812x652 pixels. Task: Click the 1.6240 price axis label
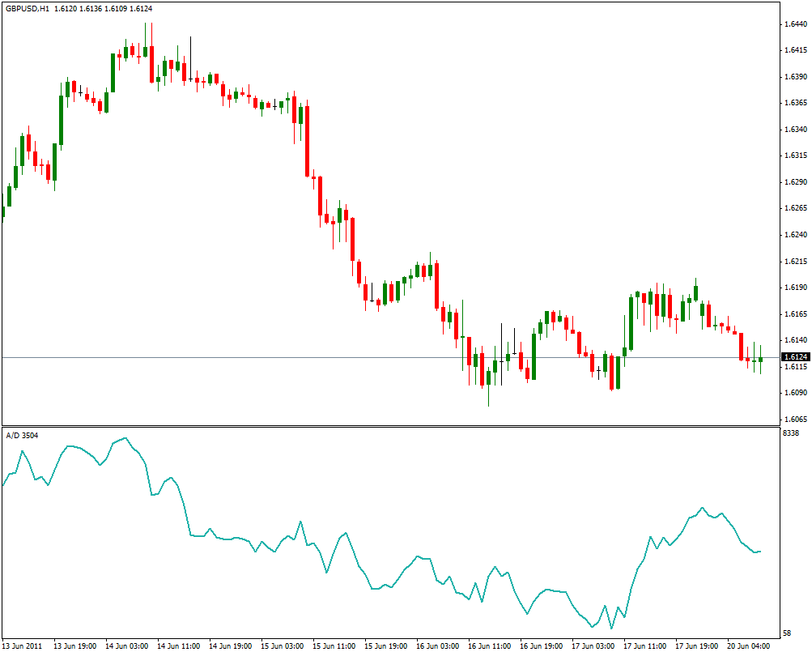click(x=796, y=234)
